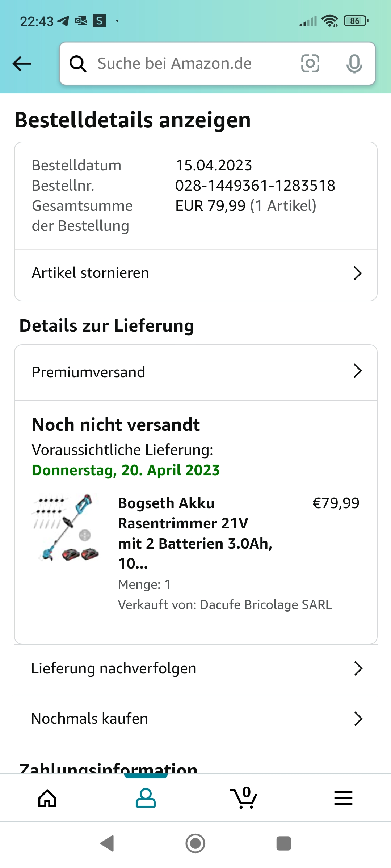Image resolution: width=391 pixels, height=868 pixels.
Task: Open the shopping cart
Action: click(x=244, y=798)
